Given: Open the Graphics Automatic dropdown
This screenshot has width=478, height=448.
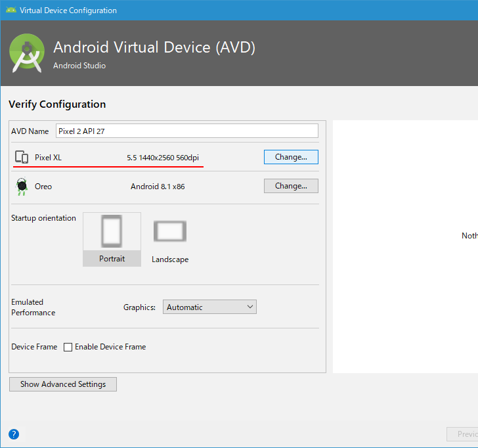Looking at the screenshot, I should [x=209, y=307].
